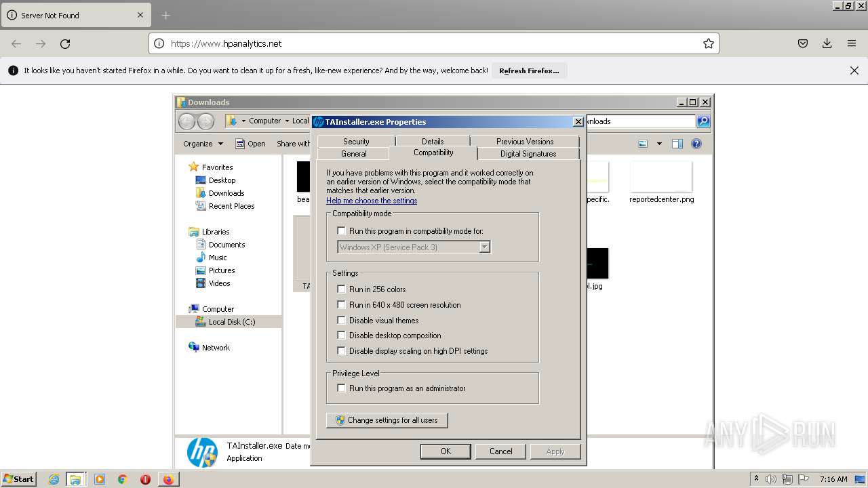Reload the page in Firefox
This screenshot has width=868, height=488.
click(x=65, y=43)
